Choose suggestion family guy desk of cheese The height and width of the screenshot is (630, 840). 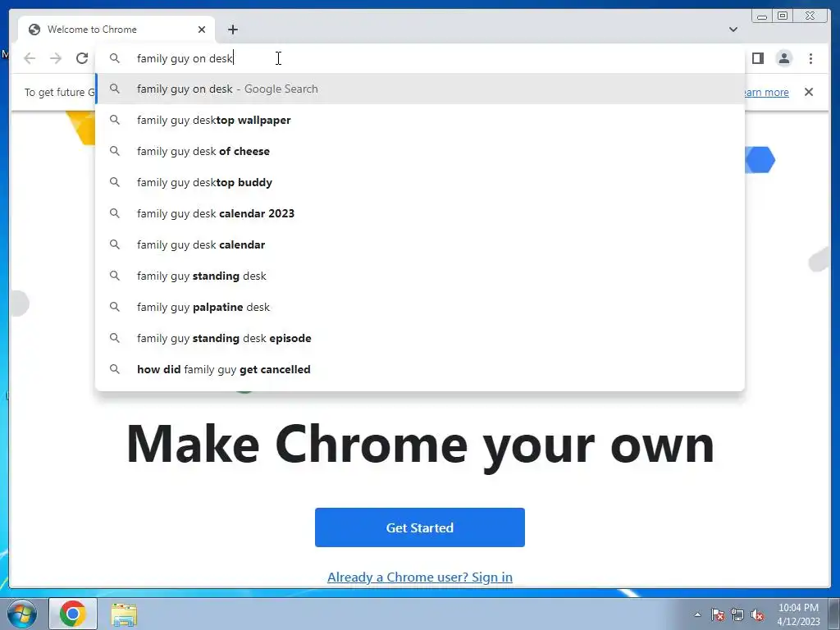419,151
